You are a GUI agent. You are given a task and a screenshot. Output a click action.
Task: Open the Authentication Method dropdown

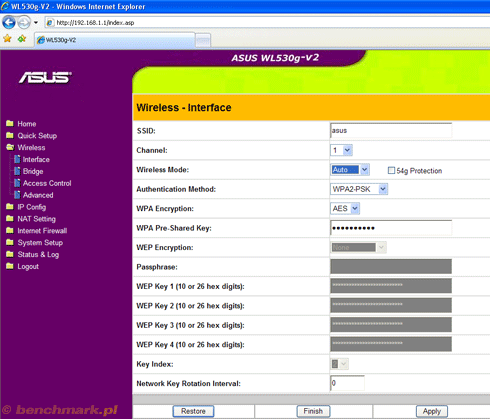coord(359,189)
